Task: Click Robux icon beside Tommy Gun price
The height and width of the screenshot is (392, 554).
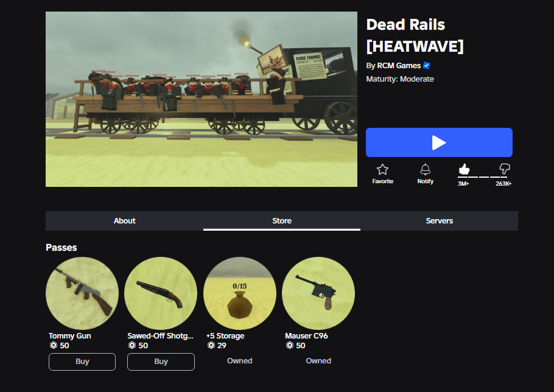Action: (x=54, y=345)
